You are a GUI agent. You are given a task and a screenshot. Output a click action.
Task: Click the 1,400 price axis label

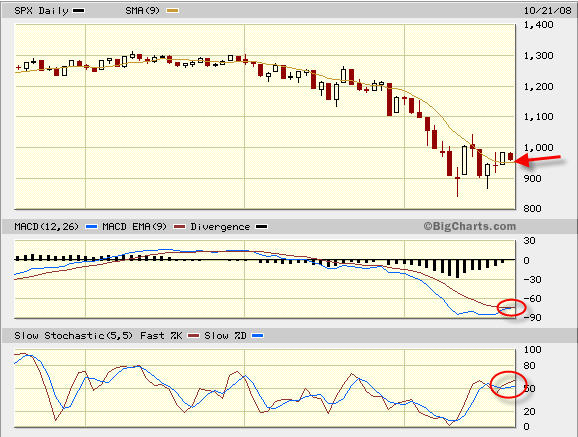(x=539, y=25)
